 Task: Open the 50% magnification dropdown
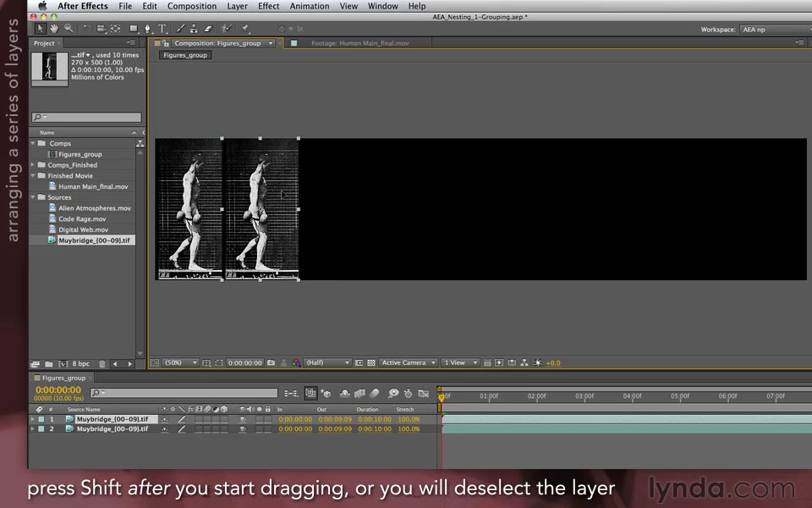[180, 363]
